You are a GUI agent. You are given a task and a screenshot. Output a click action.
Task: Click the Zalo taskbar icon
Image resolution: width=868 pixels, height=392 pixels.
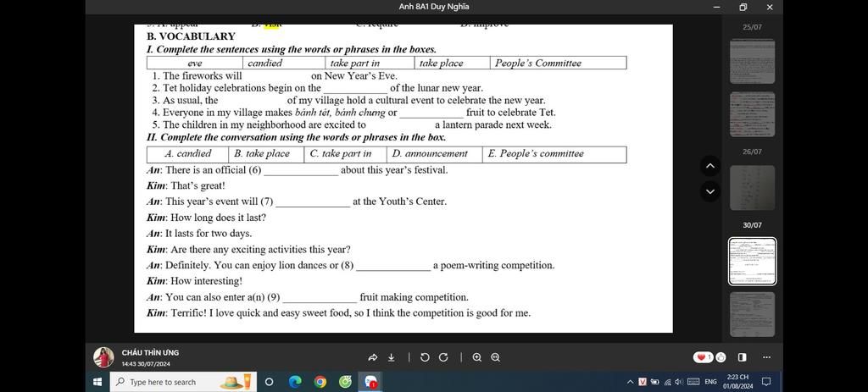coord(370,382)
